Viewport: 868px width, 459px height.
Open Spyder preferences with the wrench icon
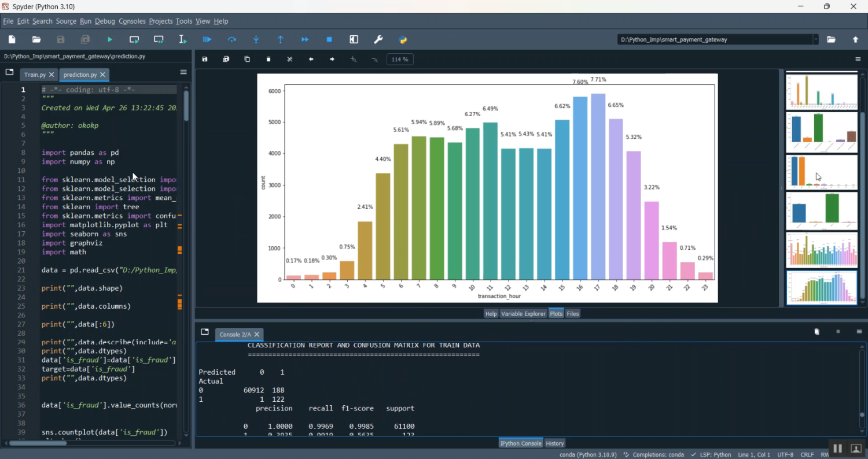click(378, 39)
